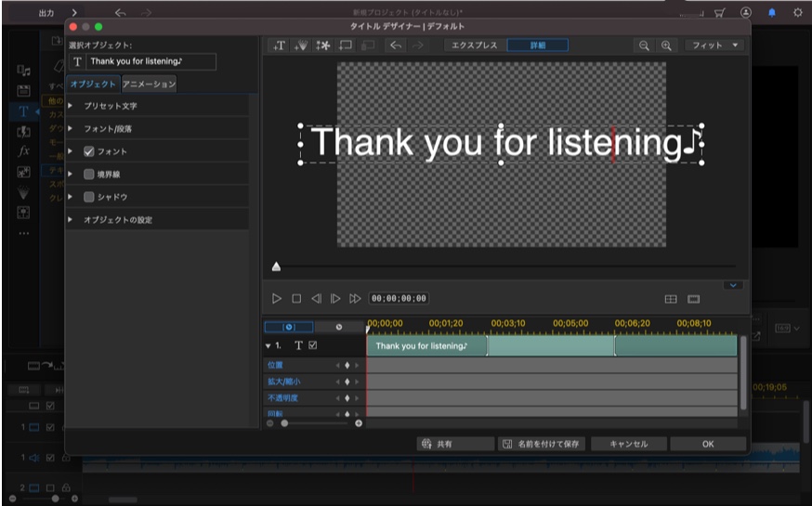This screenshot has width=812, height=506.
Task: Click the T icon on timeline track 1
Action: point(298,345)
